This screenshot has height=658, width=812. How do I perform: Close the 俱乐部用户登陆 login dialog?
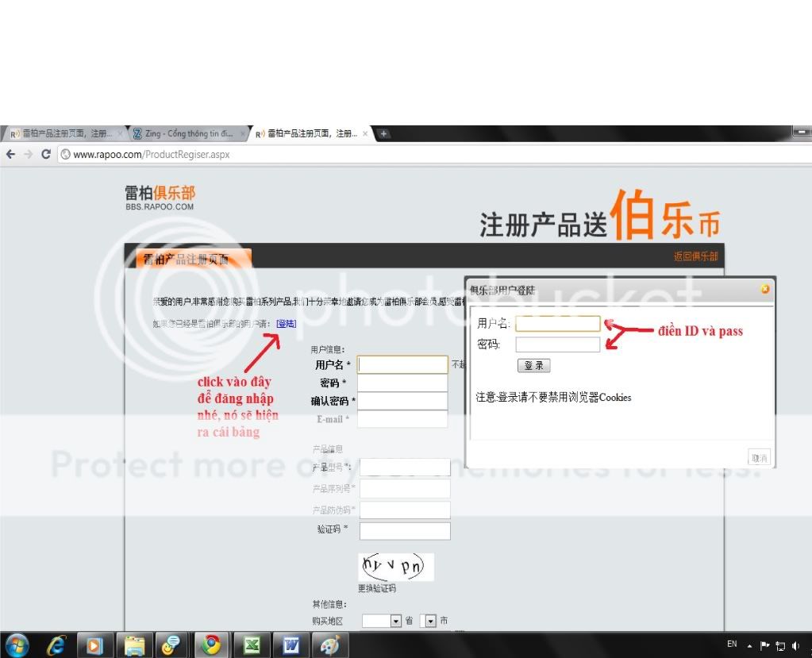click(765, 289)
